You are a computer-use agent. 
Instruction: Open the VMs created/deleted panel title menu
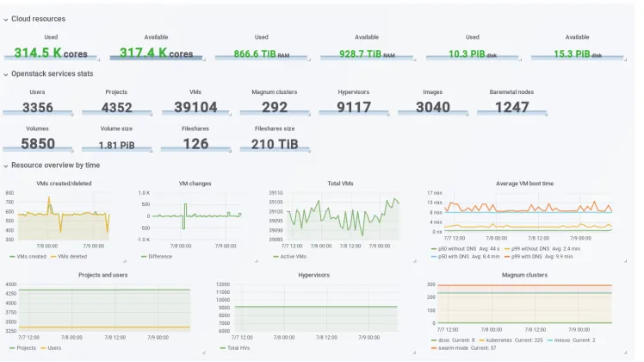pyautogui.click(x=64, y=184)
